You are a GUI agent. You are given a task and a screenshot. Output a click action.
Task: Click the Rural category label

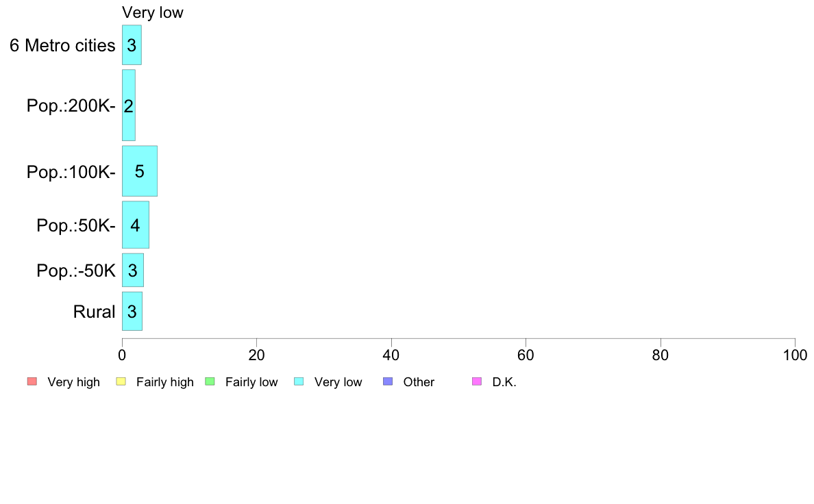94,312
